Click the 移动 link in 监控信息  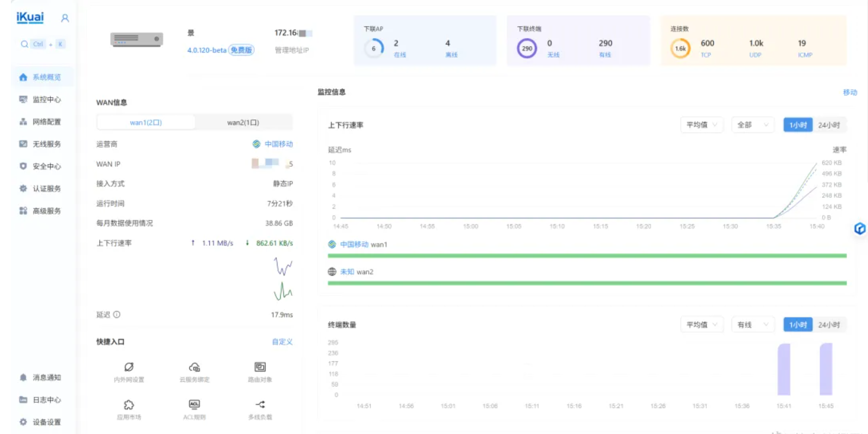coord(850,92)
